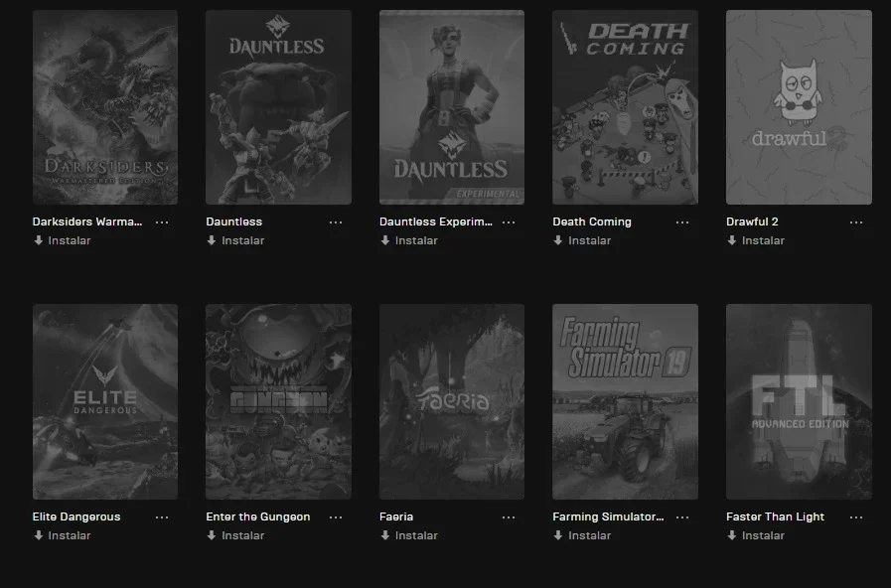This screenshot has height=588, width=891.
Task: Open three-dot menu for Death Coming
Action: click(x=682, y=222)
